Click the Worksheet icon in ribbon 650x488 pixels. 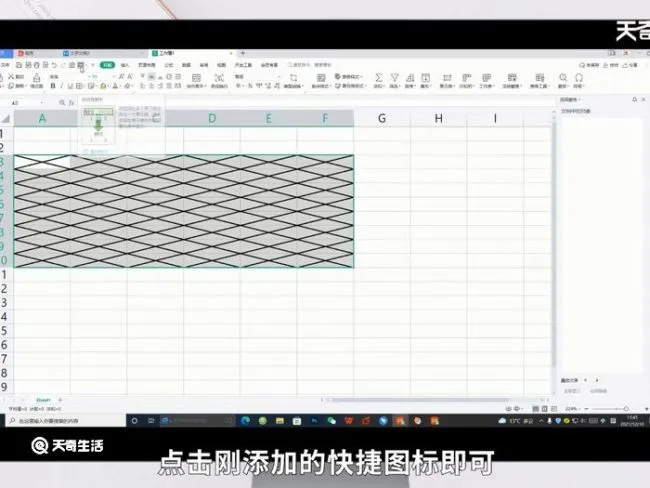(x=486, y=78)
